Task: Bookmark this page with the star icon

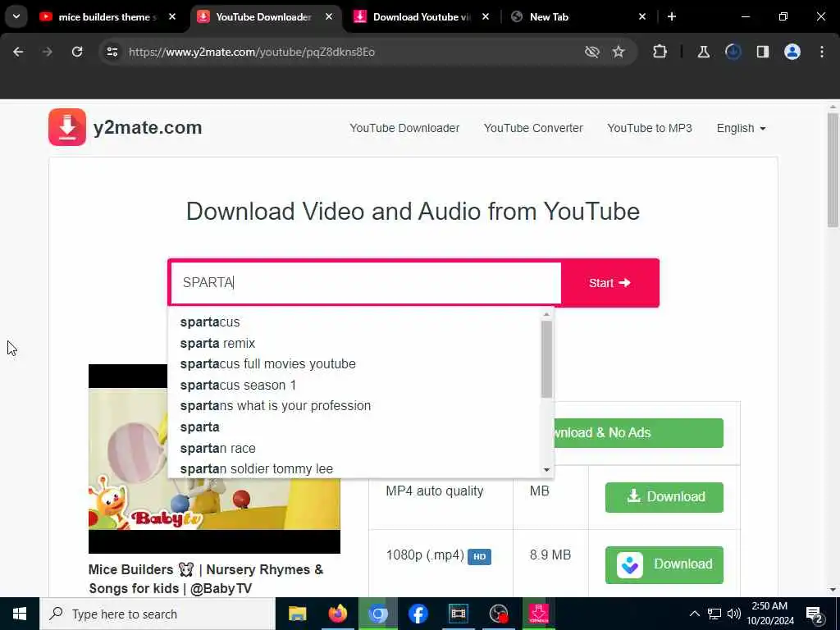Action: coord(619,52)
